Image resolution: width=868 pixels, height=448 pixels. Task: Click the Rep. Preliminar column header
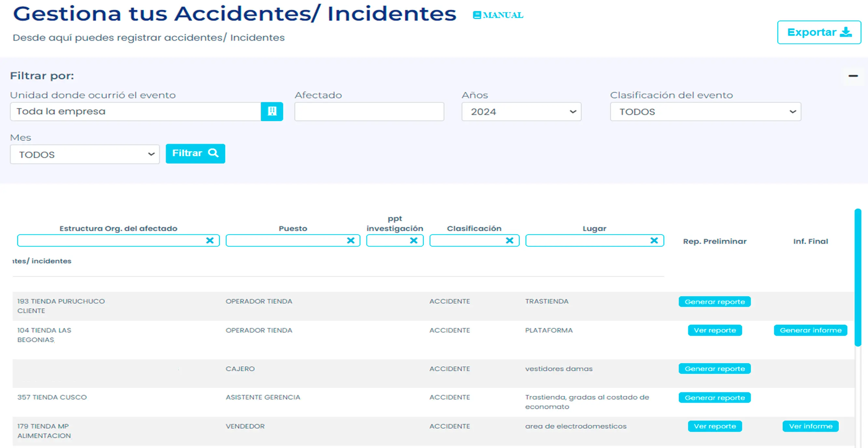tap(715, 241)
